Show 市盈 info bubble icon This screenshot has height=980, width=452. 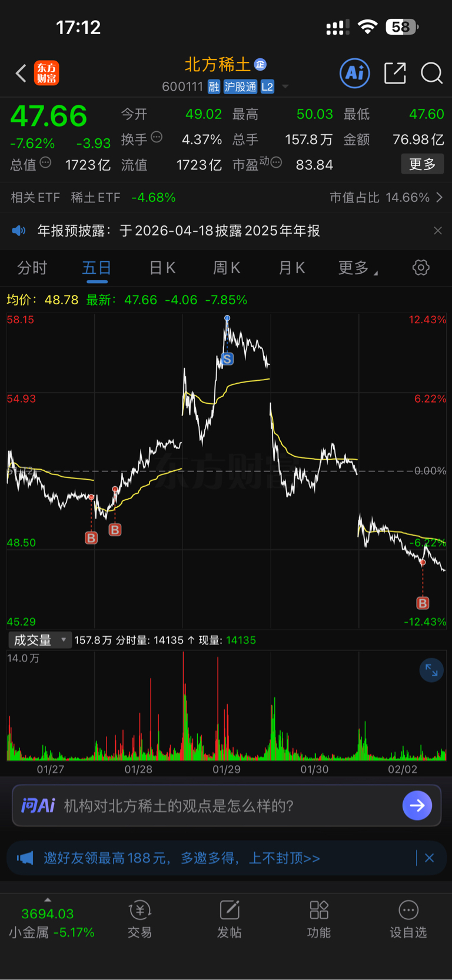click(276, 162)
